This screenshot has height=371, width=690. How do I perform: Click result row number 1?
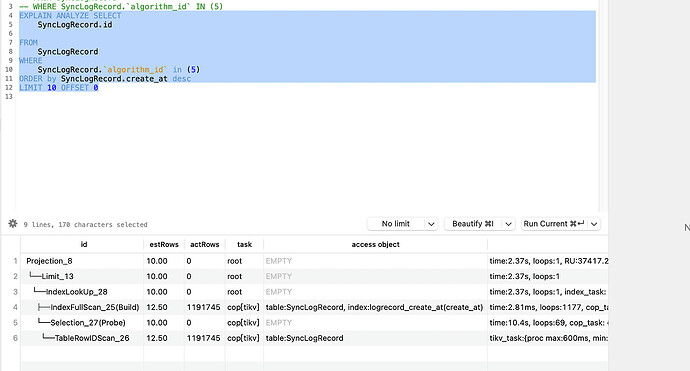click(15, 261)
